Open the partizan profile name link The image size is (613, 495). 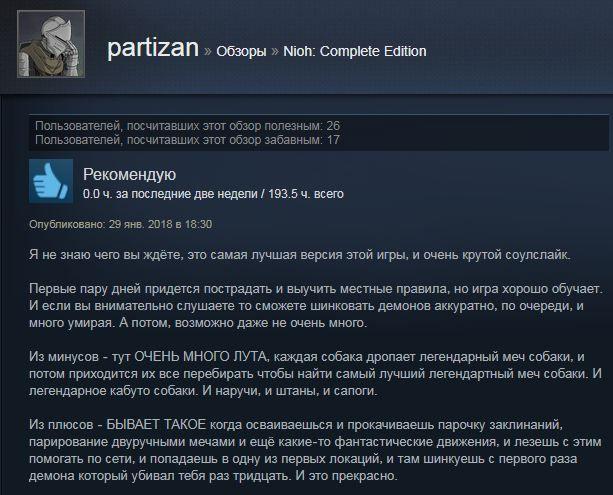[x=153, y=48]
